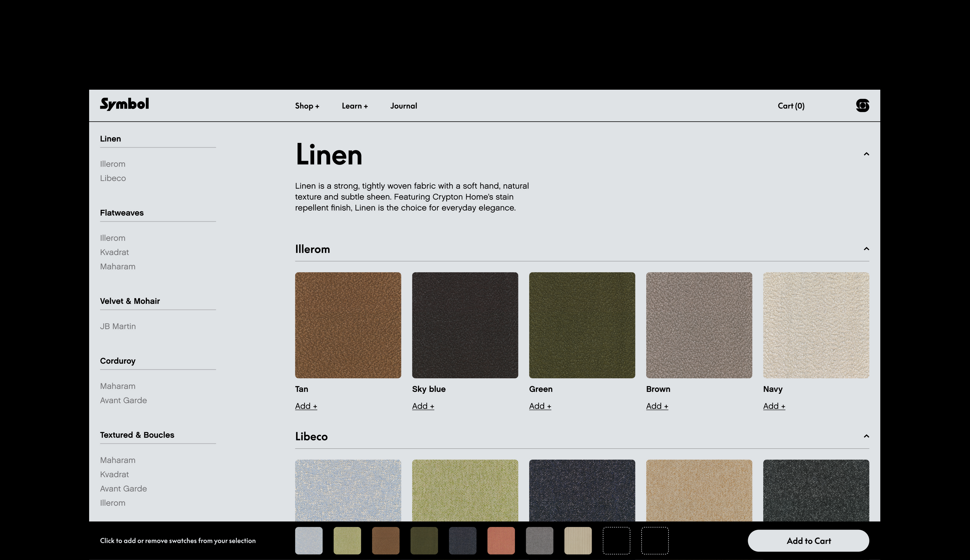Image resolution: width=970 pixels, height=560 pixels.
Task: Add the Navy swatch
Action: click(774, 406)
